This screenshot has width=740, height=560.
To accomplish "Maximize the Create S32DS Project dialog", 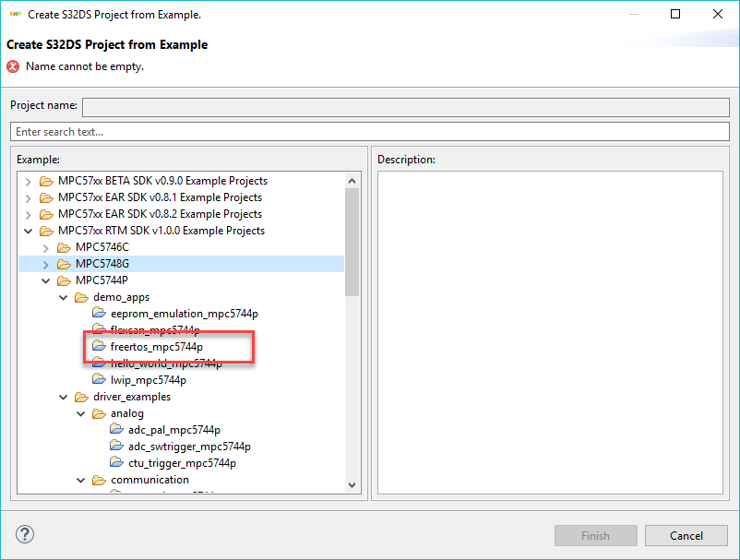I will click(675, 14).
